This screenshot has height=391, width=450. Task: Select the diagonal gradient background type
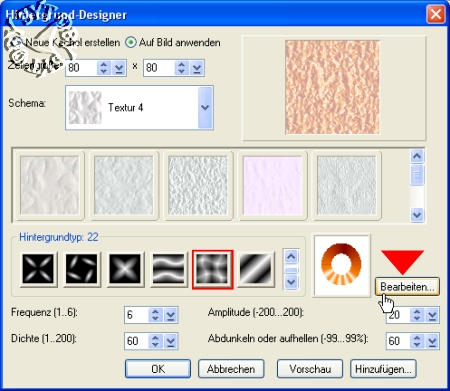(256, 269)
